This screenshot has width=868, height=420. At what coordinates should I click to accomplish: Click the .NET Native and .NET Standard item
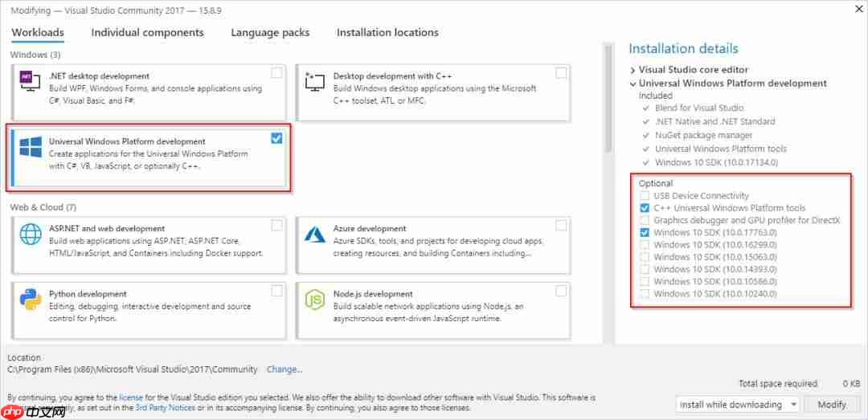click(x=714, y=121)
